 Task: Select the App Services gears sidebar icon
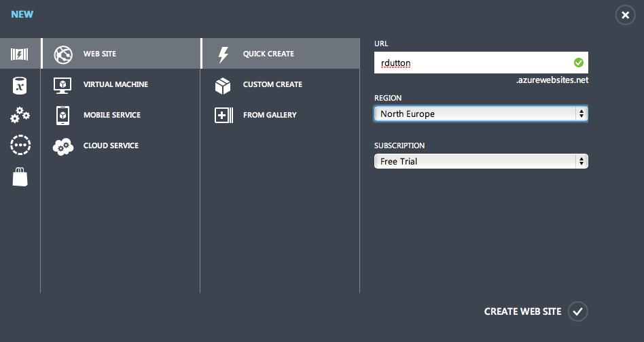coord(20,115)
